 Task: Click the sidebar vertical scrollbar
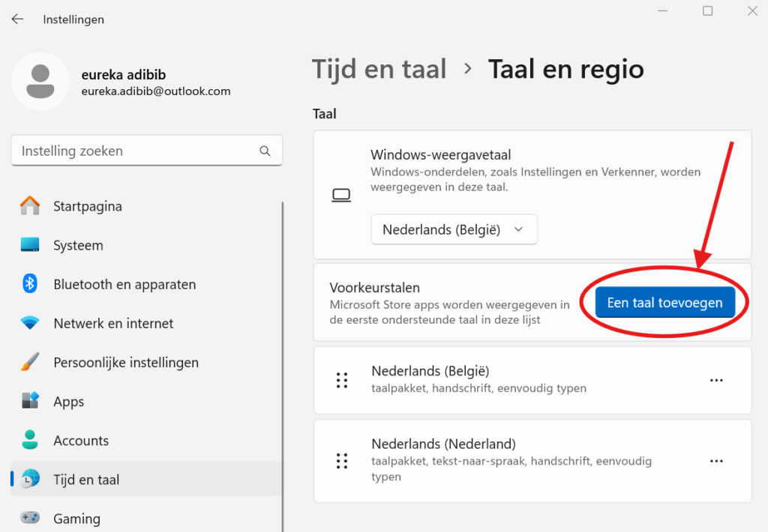coord(283,337)
